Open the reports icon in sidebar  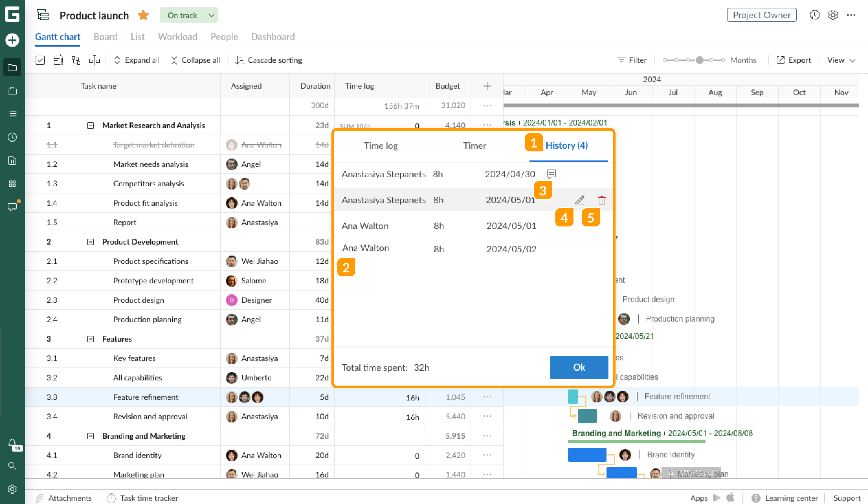pos(12,160)
